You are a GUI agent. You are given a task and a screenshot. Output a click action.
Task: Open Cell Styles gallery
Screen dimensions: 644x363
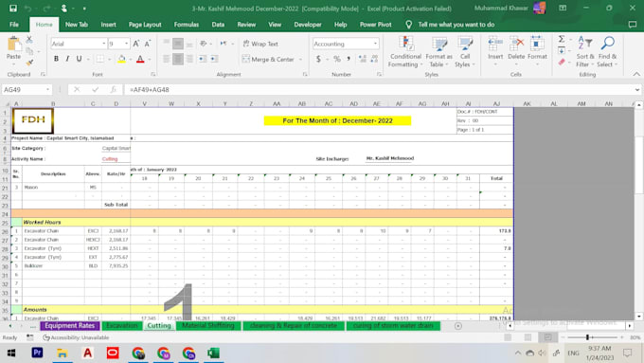[x=465, y=52]
